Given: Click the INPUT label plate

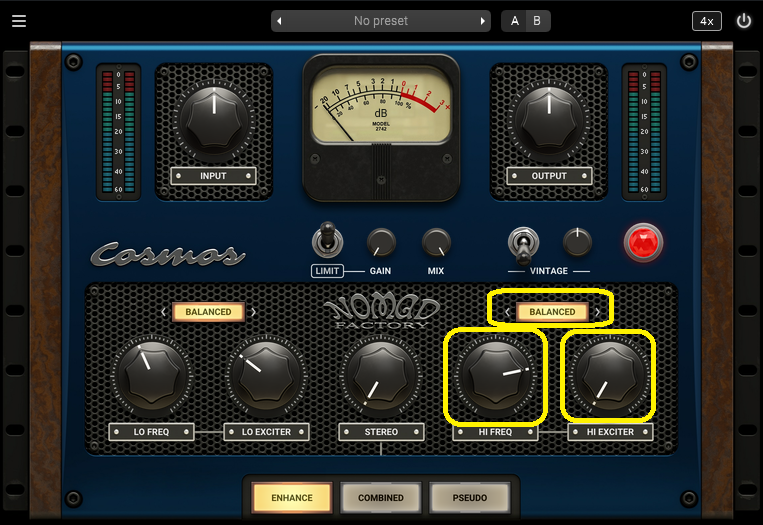Looking at the screenshot, I should click(x=214, y=176).
